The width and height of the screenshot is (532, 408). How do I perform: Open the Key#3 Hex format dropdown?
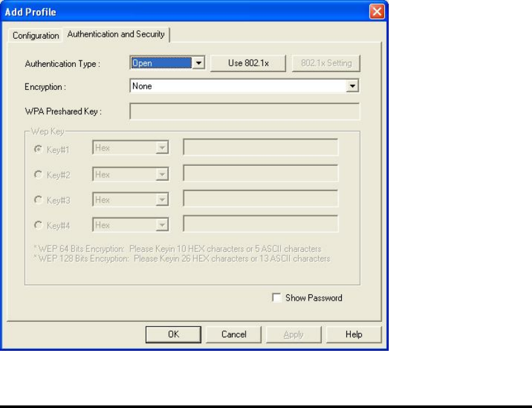coord(130,200)
